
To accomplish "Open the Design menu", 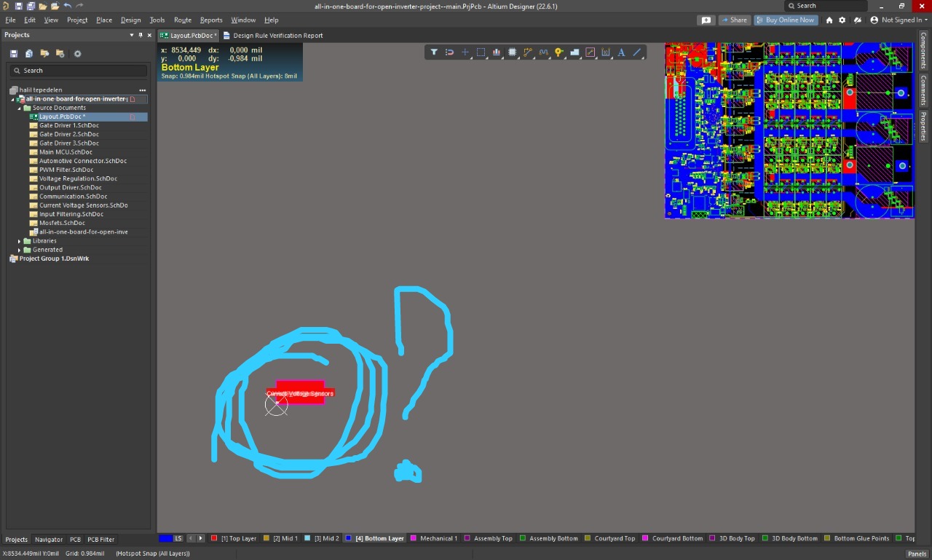I will point(130,20).
